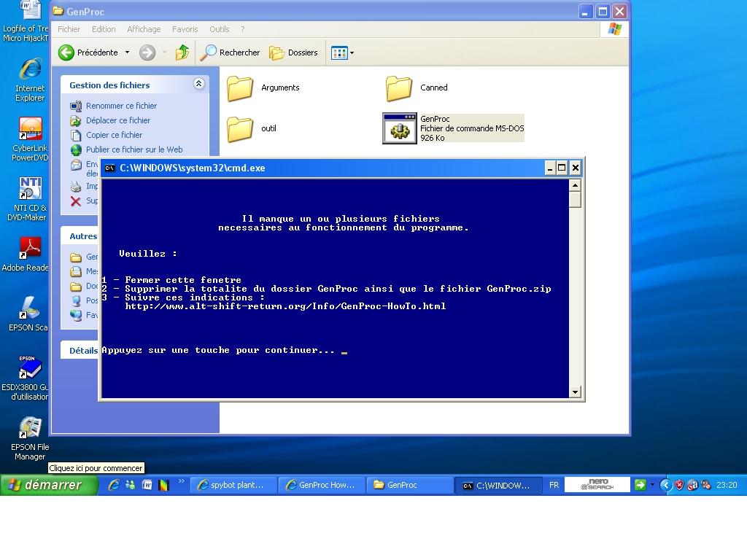Open the Favoris menu

185,29
